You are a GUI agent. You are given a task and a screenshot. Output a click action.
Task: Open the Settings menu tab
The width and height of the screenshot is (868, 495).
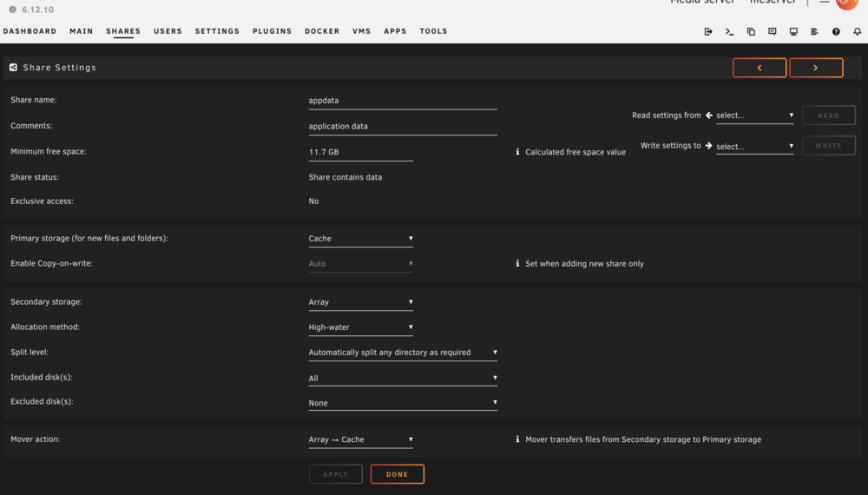[x=217, y=31]
